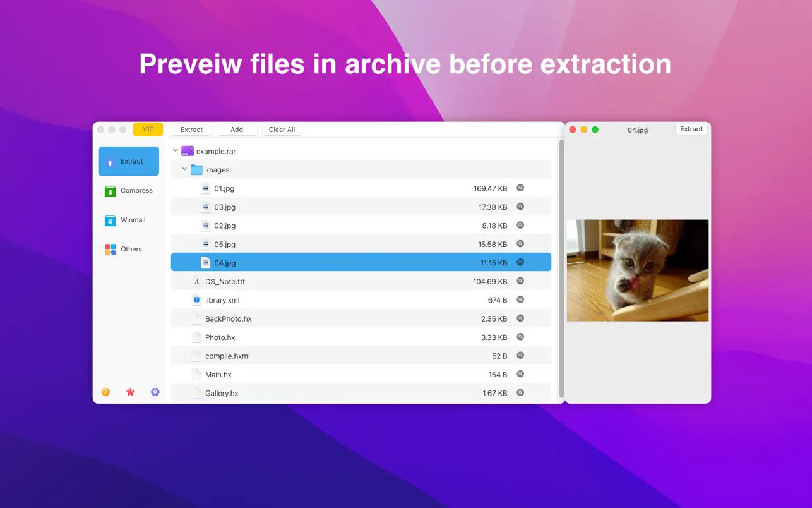Screen dimensions: 812x508
Task: Click the Add button
Action: click(x=237, y=130)
